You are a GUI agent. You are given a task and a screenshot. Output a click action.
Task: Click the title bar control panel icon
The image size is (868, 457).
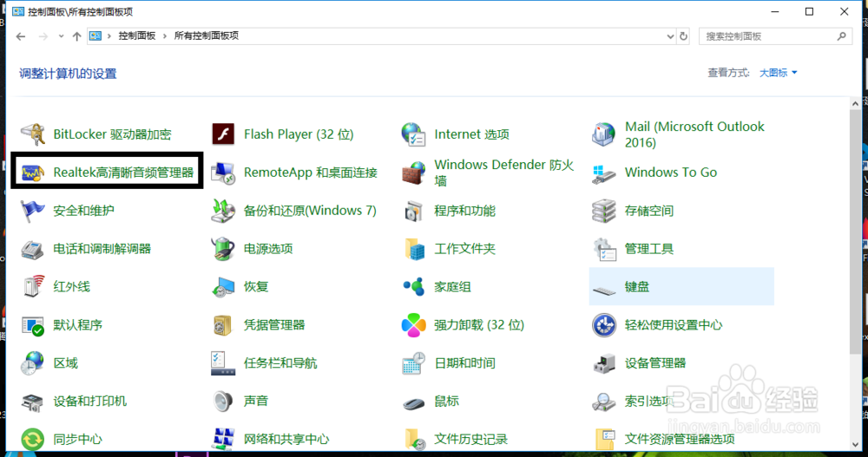[18, 11]
